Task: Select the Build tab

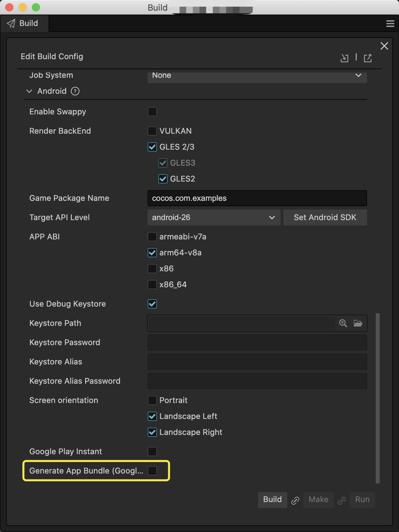Action: coord(24,23)
